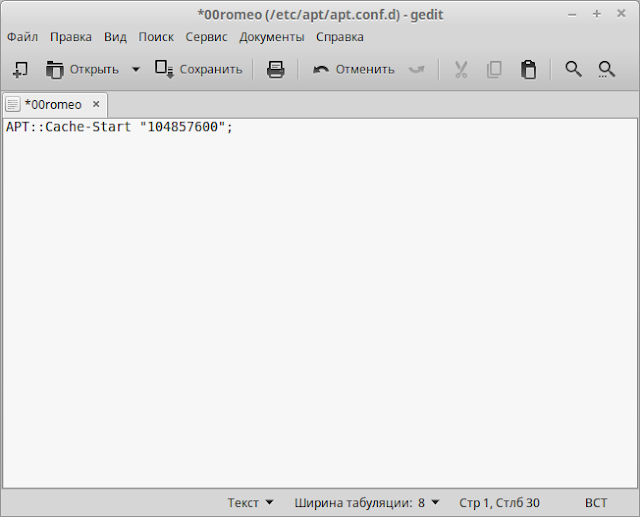Click the Redo arrow icon
Image resolution: width=640 pixels, height=517 pixels.
pyautogui.click(x=417, y=70)
